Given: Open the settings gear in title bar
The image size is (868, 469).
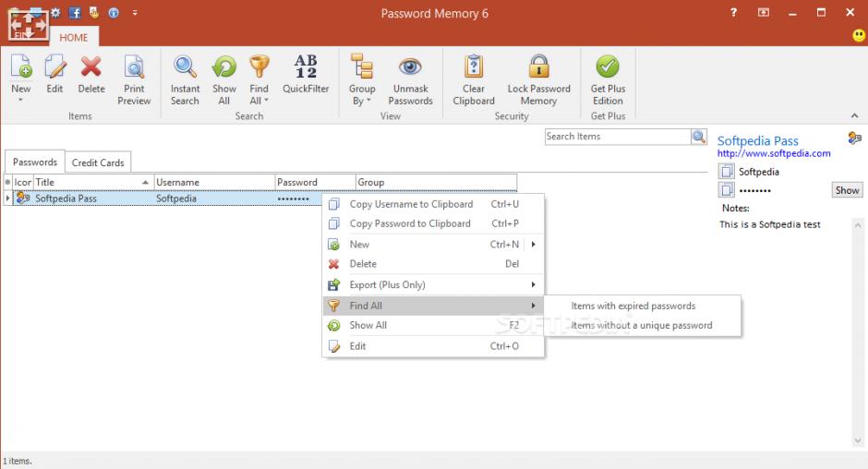Looking at the screenshot, I should [55, 12].
